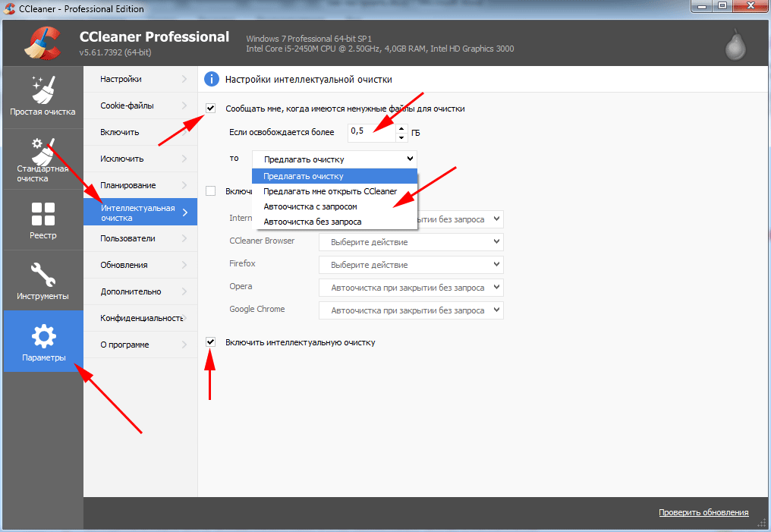Choose 'Автоочистка без запроса' from list
Screen dimensions: 771x532
coord(313,222)
